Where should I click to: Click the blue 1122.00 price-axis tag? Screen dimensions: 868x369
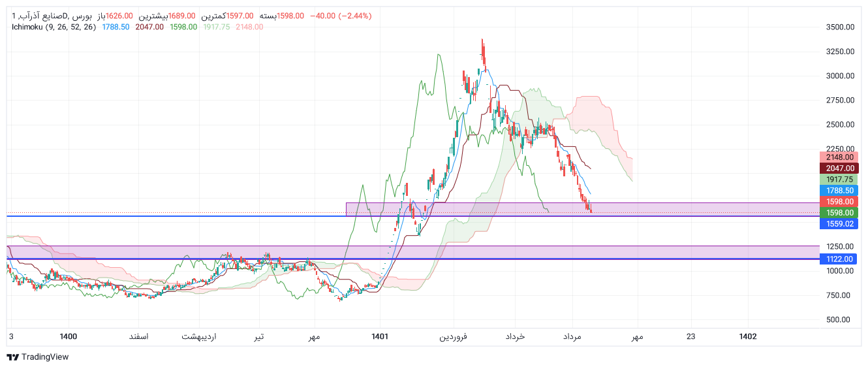[x=839, y=259]
